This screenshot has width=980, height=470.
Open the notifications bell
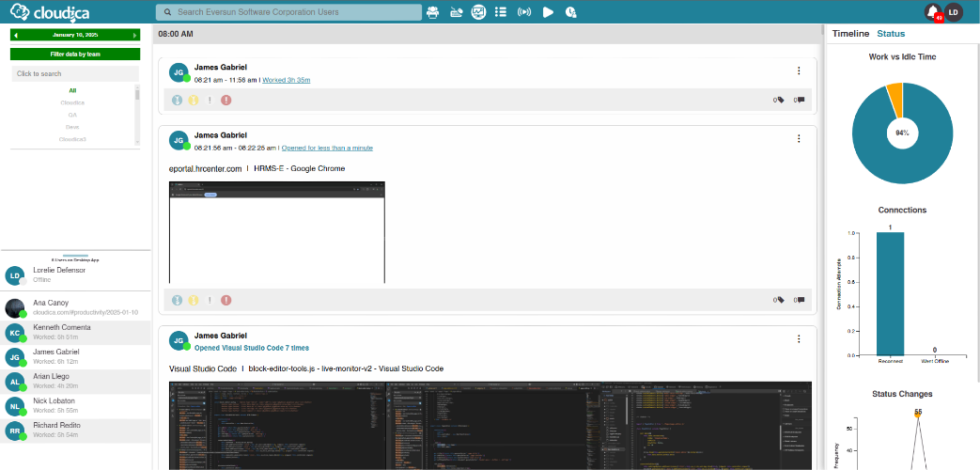pos(933,12)
